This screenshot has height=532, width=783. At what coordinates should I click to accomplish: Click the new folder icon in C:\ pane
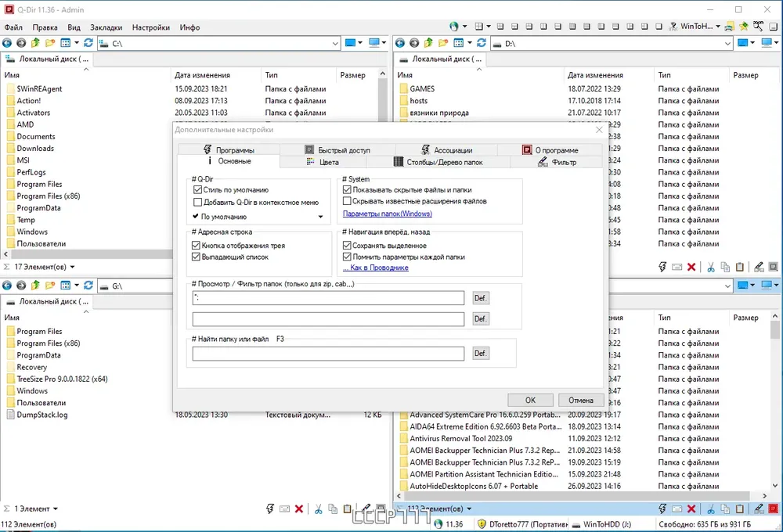tap(50, 43)
